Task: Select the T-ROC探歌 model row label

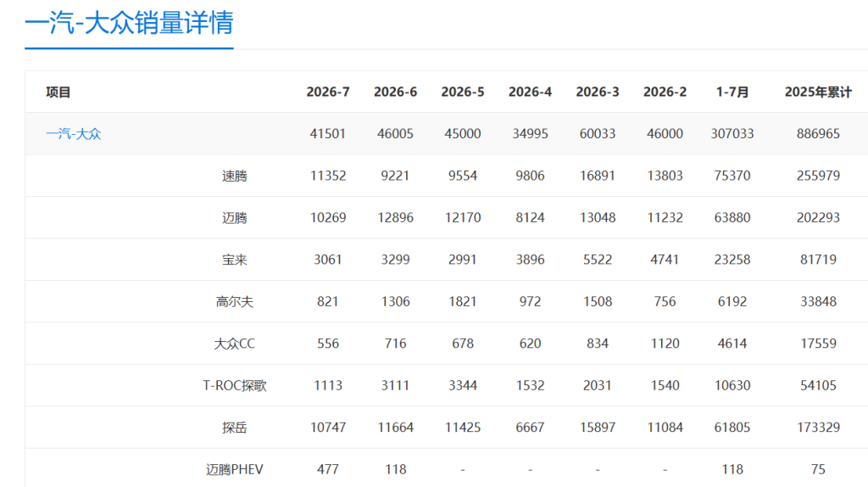Action: tap(234, 385)
